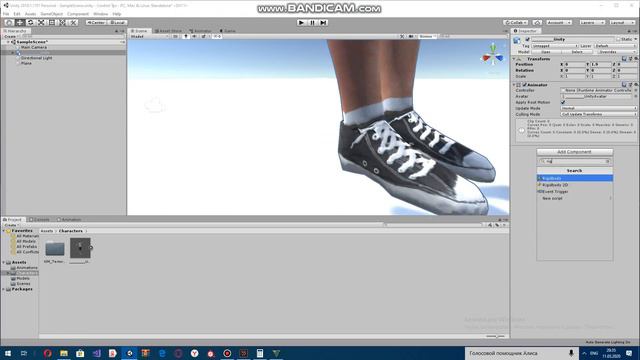Click the Step frame button
The image size is (640, 360).
click(x=323, y=22)
